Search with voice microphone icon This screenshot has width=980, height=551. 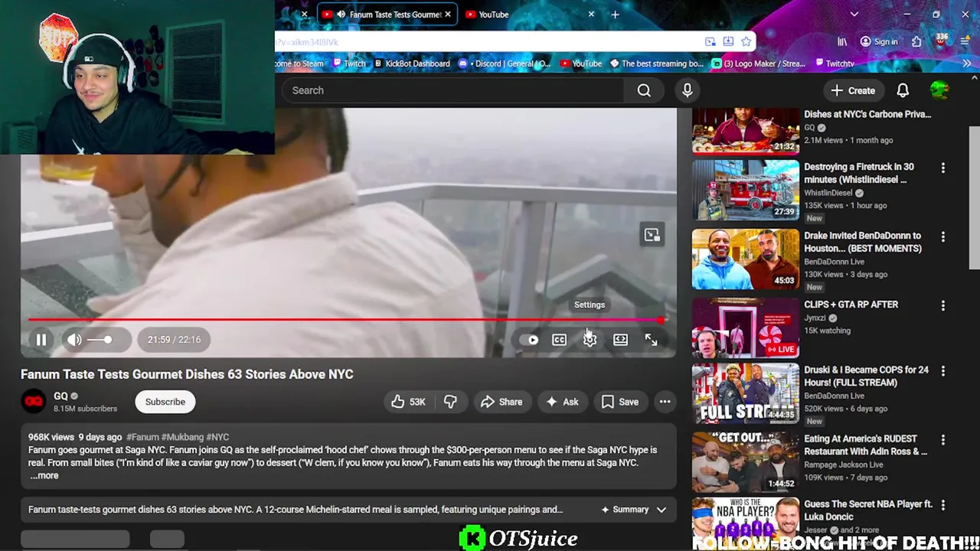(688, 90)
